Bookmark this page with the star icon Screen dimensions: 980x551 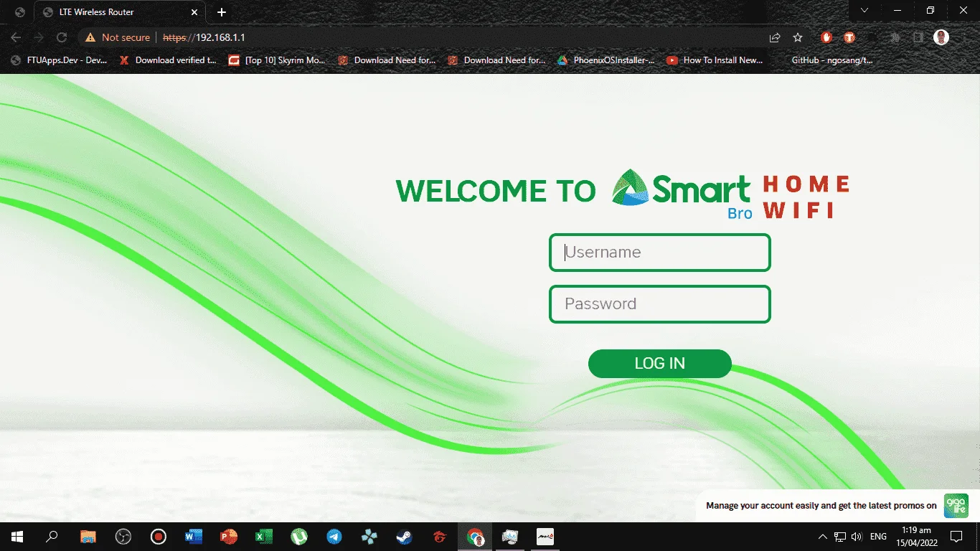(x=798, y=37)
